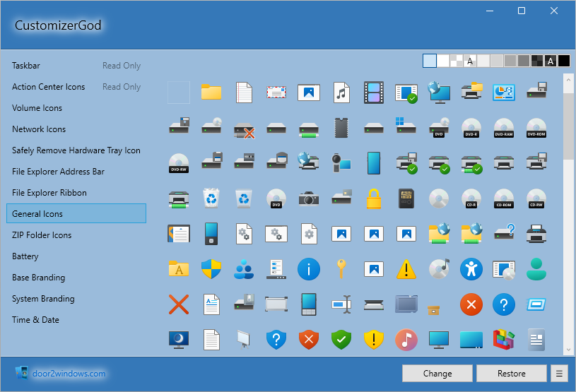Select the photo camera icon

tap(309, 198)
